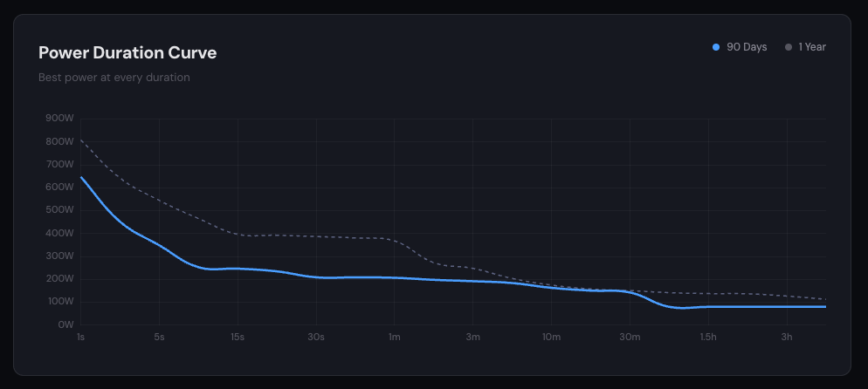Click the 800W y-axis label
Viewport: 868px width, 389px height.
click(59, 141)
